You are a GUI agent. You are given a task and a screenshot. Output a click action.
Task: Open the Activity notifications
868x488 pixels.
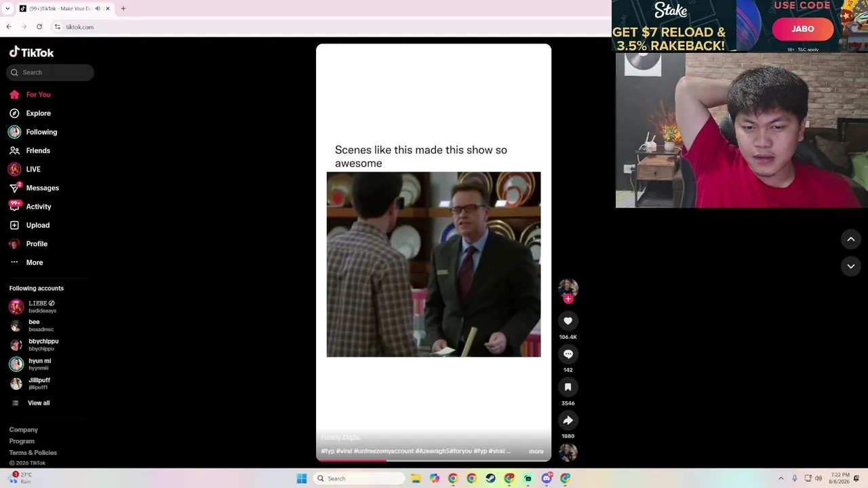[31, 207]
